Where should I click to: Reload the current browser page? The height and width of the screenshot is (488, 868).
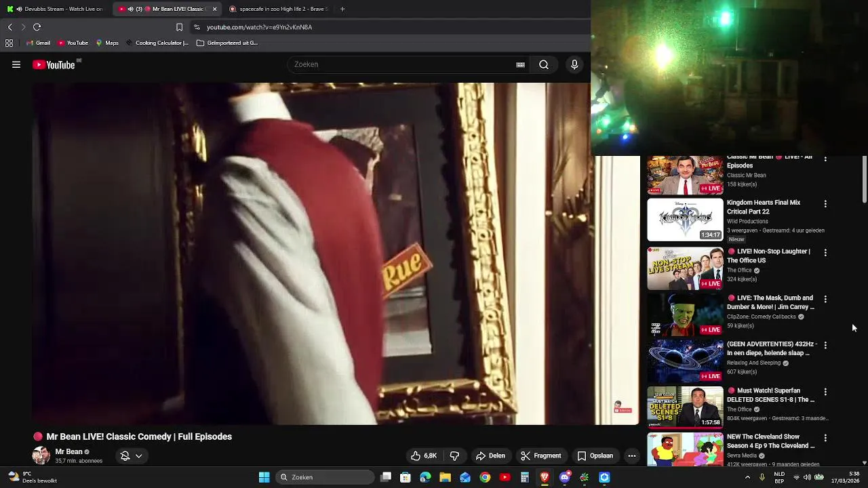click(37, 27)
